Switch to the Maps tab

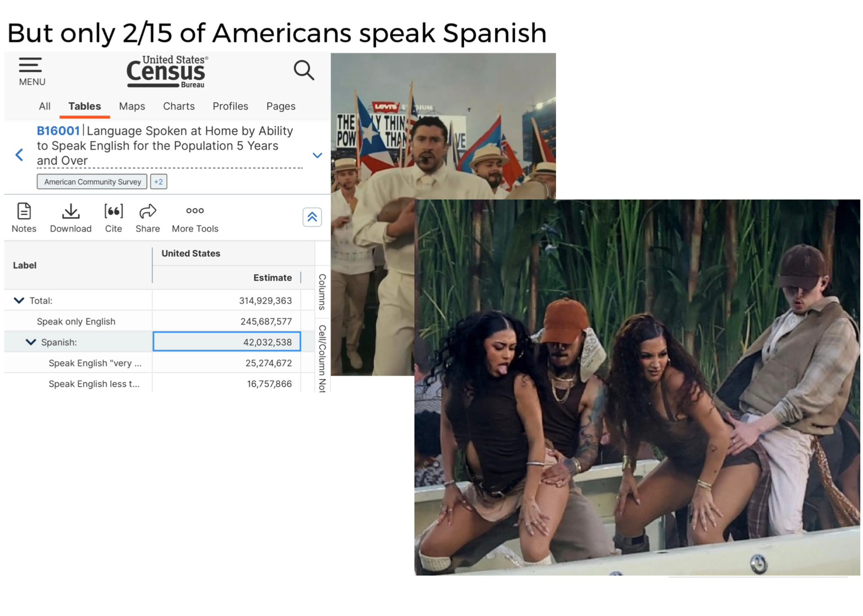tap(132, 106)
